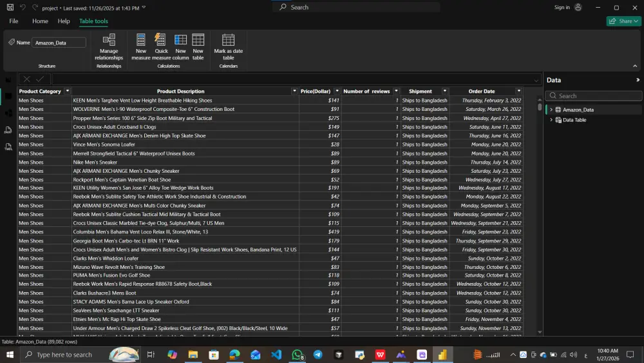Open WPS Office from taskbar

(381, 355)
